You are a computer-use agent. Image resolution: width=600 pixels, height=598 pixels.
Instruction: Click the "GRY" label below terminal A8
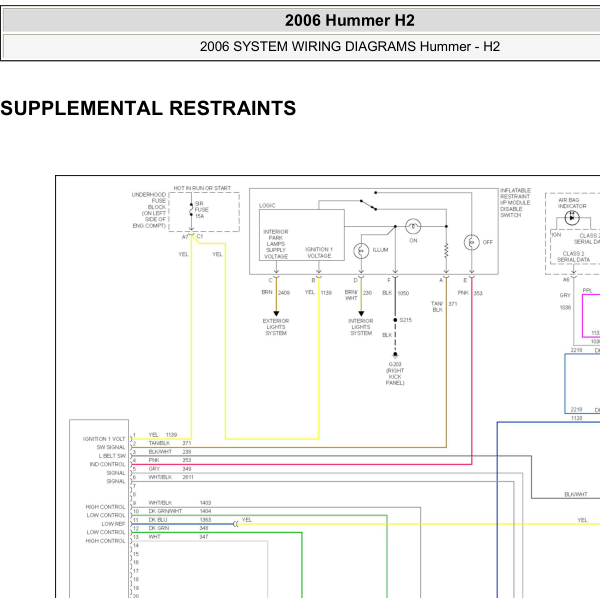(x=565, y=295)
